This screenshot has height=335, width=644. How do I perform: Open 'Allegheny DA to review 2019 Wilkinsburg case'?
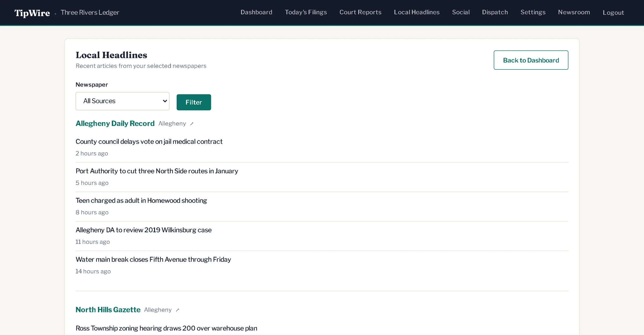[x=144, y=230]
